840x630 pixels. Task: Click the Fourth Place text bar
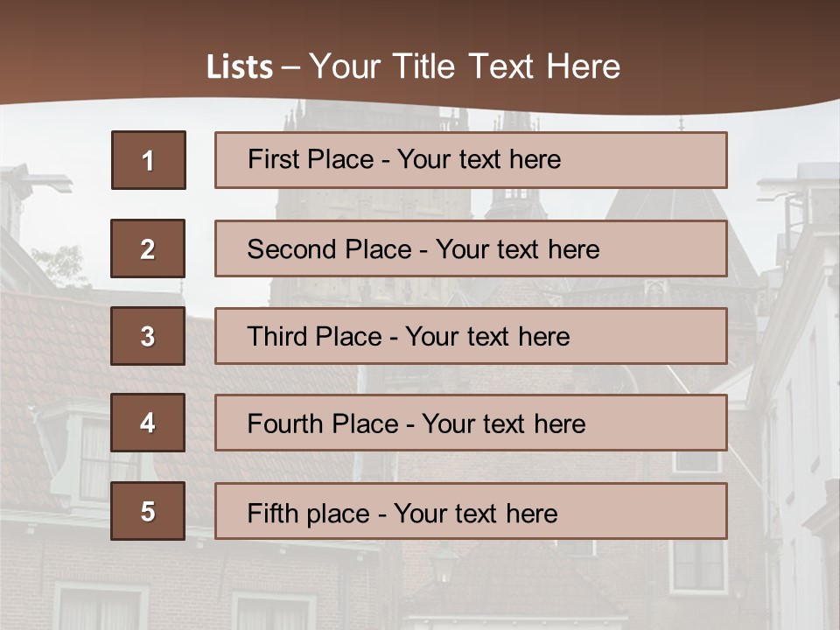(x=471, y=423)
